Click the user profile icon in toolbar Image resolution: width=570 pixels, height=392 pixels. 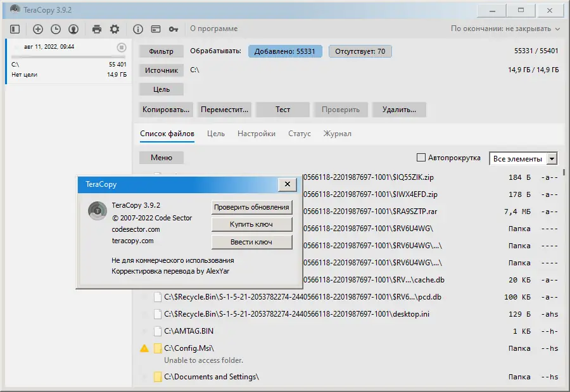[73, 29]
